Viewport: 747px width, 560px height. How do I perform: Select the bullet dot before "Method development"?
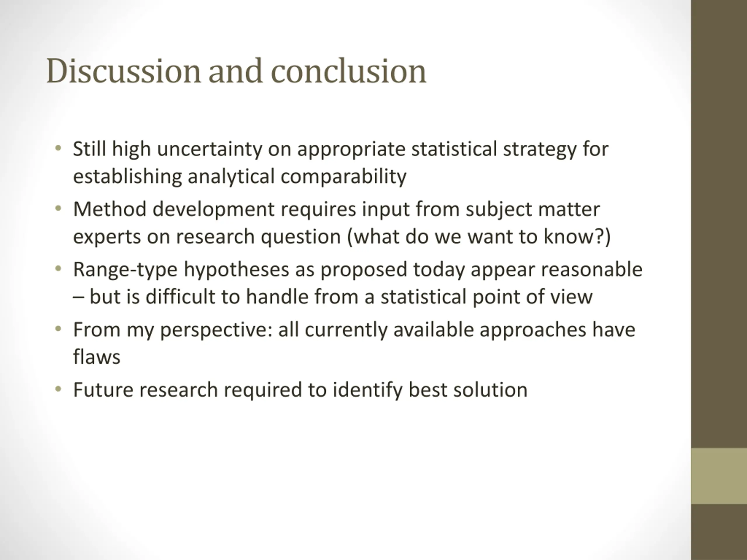pyautogui.click(x=58, y=209)
